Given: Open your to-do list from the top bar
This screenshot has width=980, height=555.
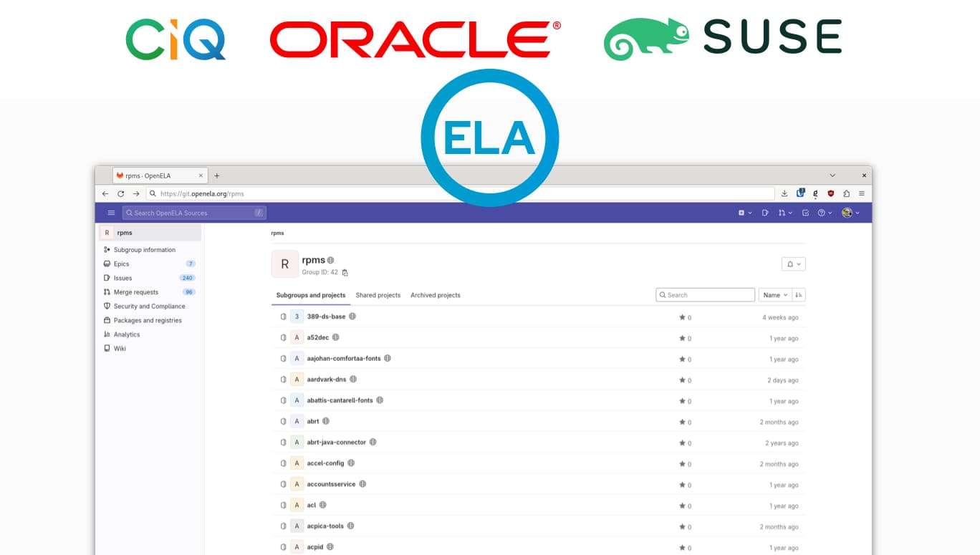Looking at the screenshot, I should [x=805, y=213].
